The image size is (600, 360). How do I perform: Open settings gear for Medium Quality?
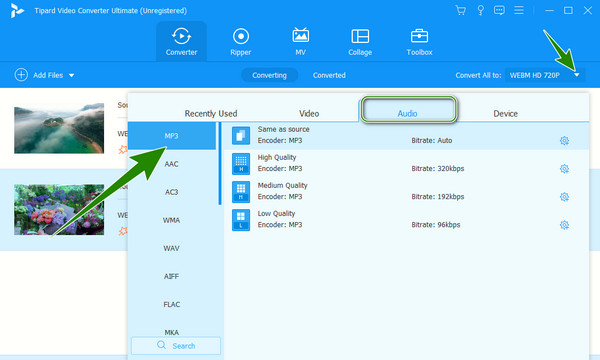tap(564, 197)
